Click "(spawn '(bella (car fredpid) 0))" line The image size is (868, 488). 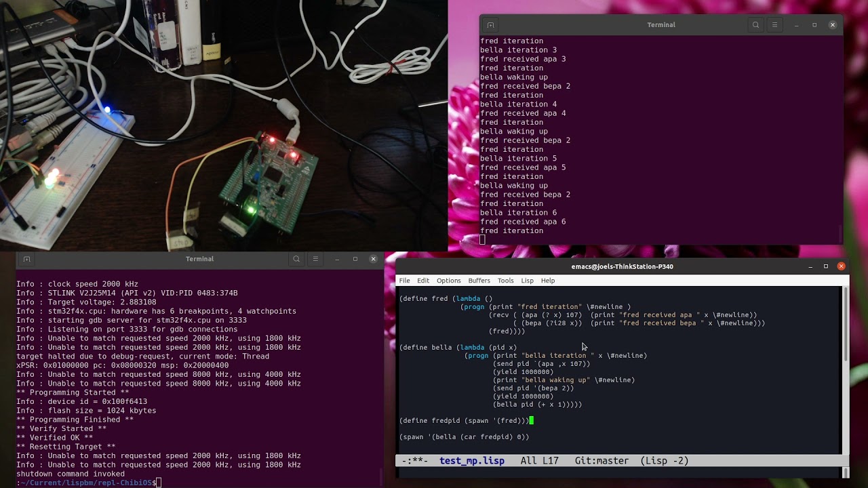pos(464,437)
